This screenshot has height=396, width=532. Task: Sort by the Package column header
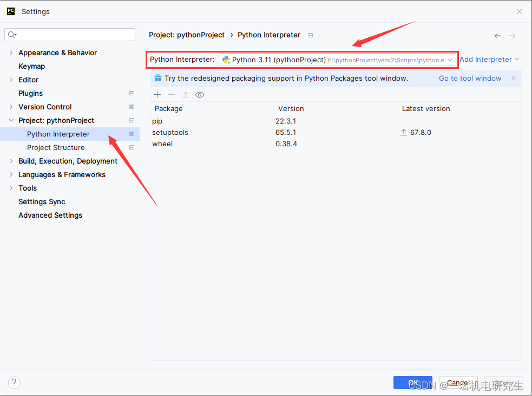click(212, 109)
